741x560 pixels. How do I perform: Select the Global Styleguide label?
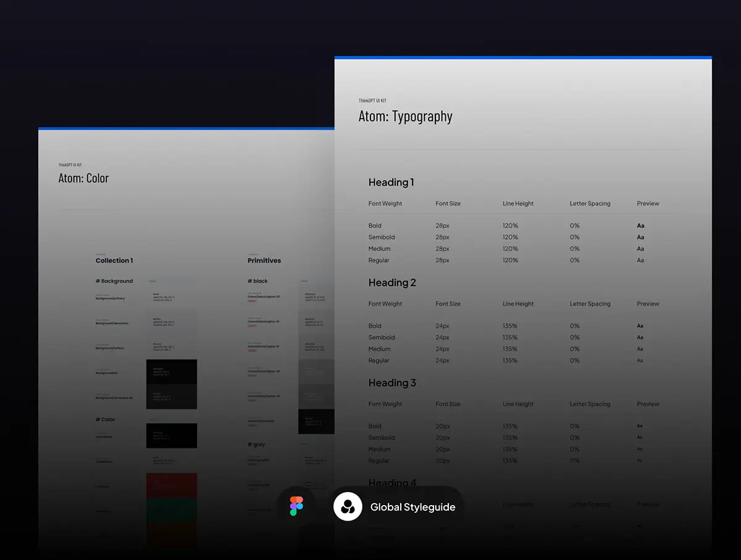point(412,507)
